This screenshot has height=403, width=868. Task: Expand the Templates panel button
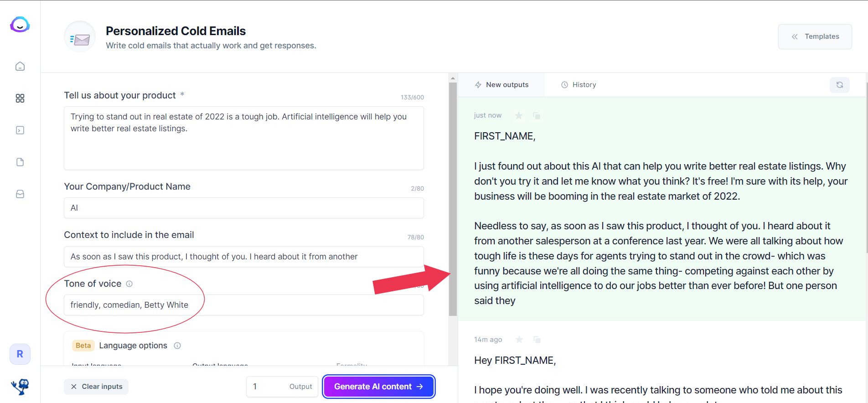click(x=815, y=36)
